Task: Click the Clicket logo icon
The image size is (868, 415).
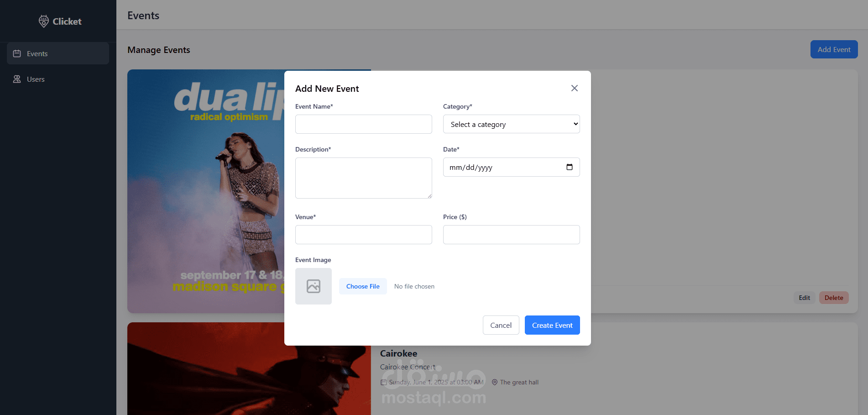Action: coord(43,21)
